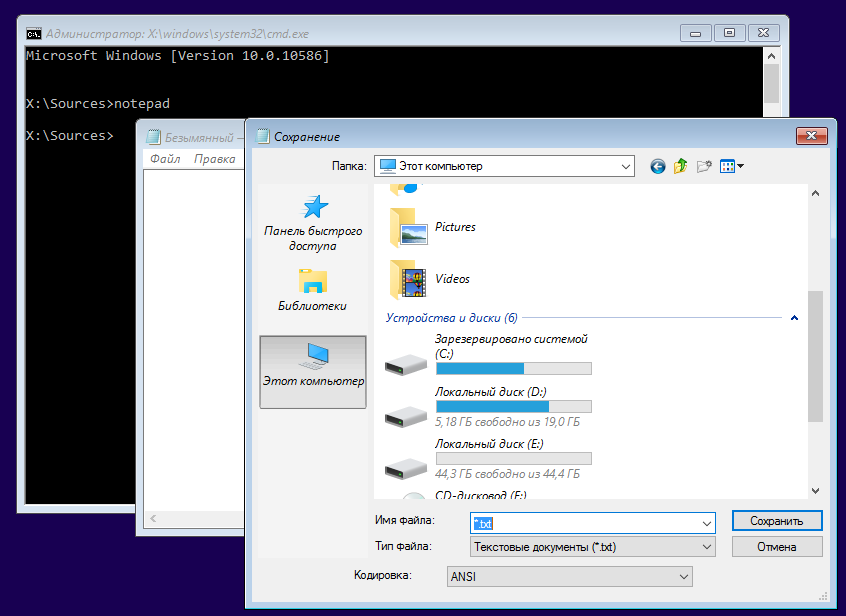
Task: Select Quick Access panel star icon
Action: tap(314, 207)
